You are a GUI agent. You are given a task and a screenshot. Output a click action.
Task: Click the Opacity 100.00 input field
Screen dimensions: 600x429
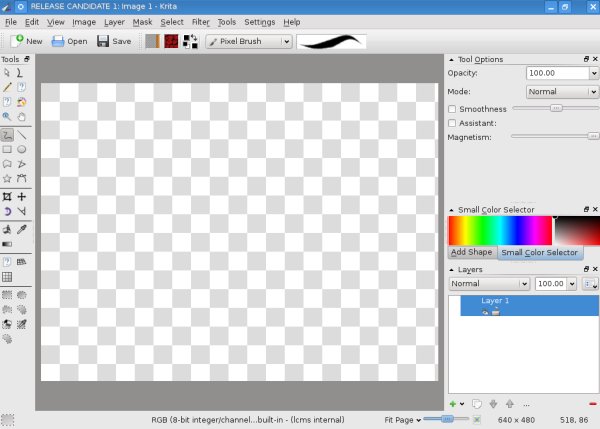[x=558, y=73]
